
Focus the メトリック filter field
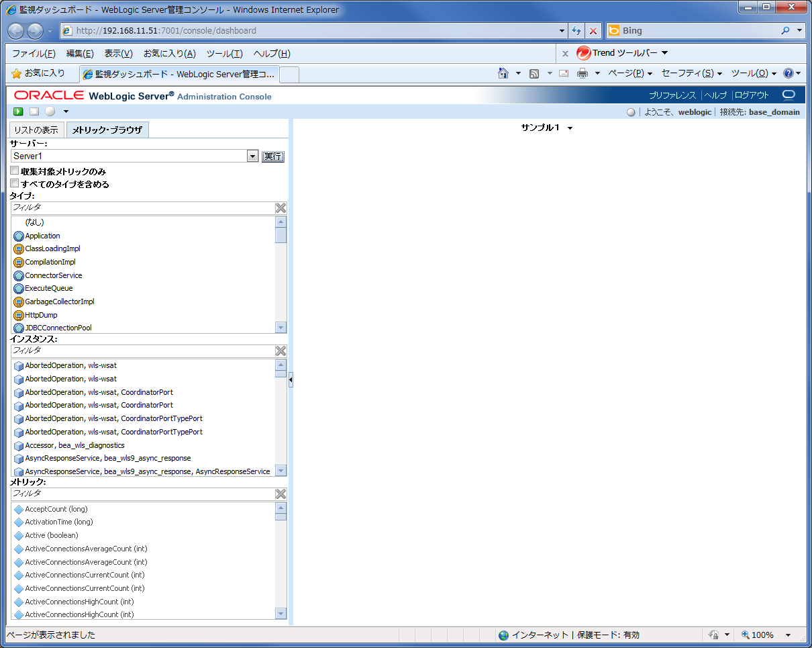click(x=142, y=494)
